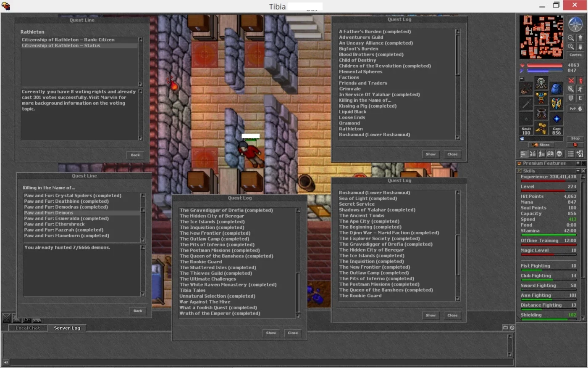Zoom out the minimap
Image resolution: width=588 pixels, height=368 pixels.
571,38
